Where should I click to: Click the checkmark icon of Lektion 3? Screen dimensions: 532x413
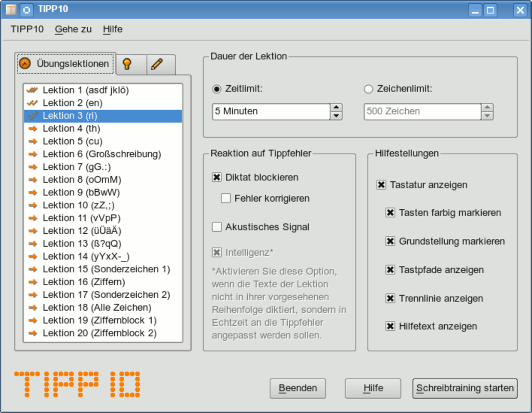[33, 116]
